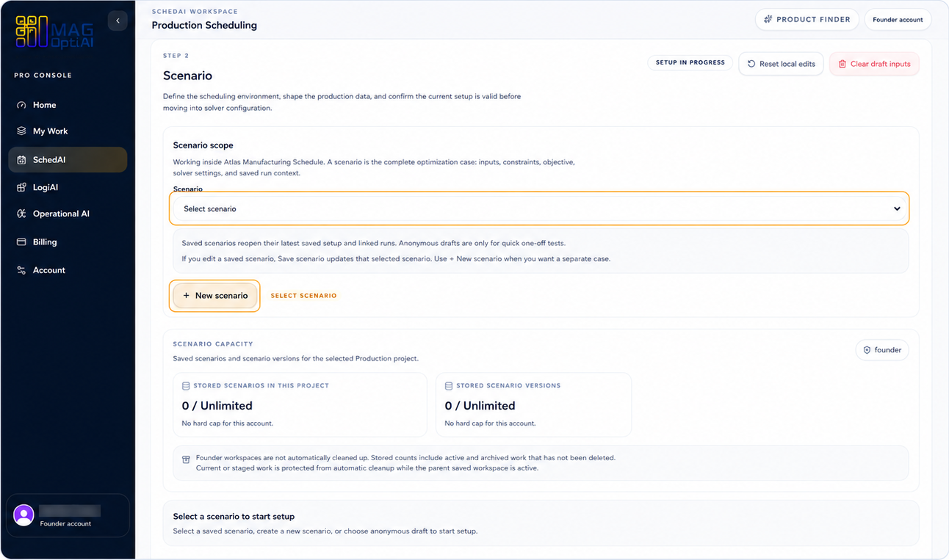Click the MAG OptiAI logo
This screenshot has height=560, width=949.
pos(55,32)
